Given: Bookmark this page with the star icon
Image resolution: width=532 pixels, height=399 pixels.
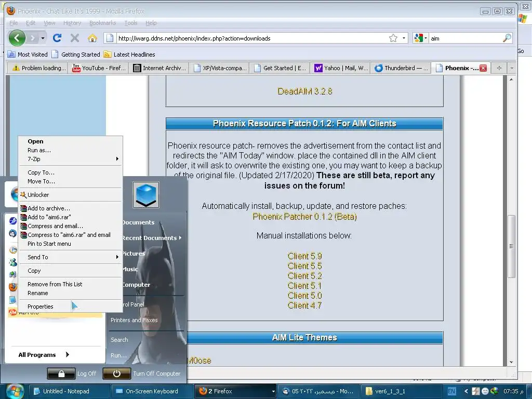Looking at the screenshot, I should (393, 38).
